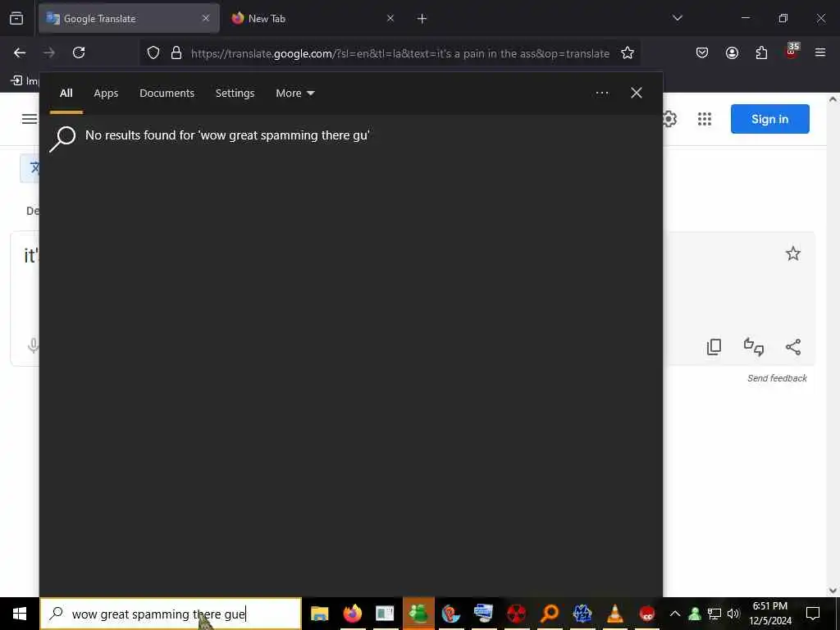Click the extension badge showing 35
840x630 pixels.
tap(792, 52)
